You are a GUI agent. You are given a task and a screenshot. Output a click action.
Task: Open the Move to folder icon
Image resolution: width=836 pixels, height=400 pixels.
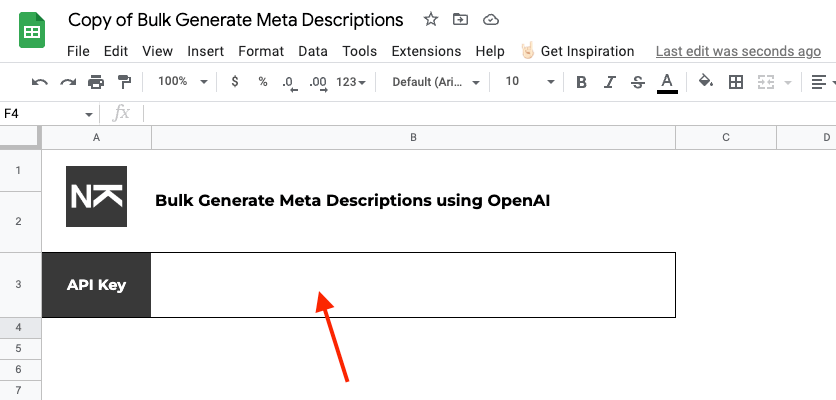click(460, 20)
